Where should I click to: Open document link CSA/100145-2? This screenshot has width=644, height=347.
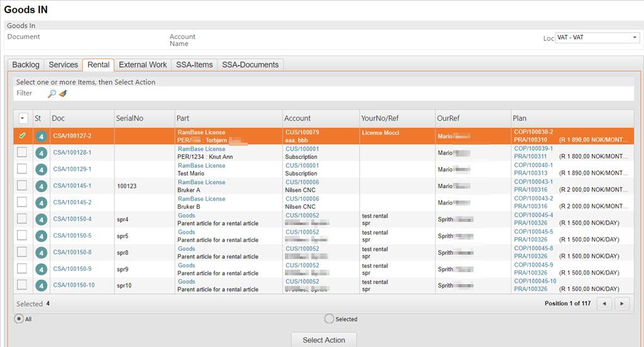point(72,202)
